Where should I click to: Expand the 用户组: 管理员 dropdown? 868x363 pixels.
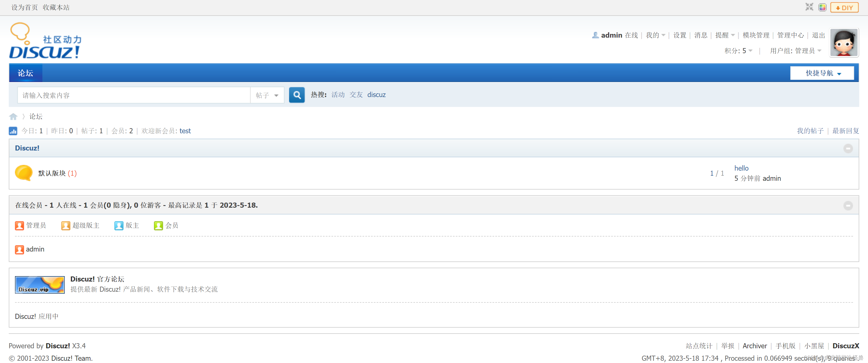point(795,51)
